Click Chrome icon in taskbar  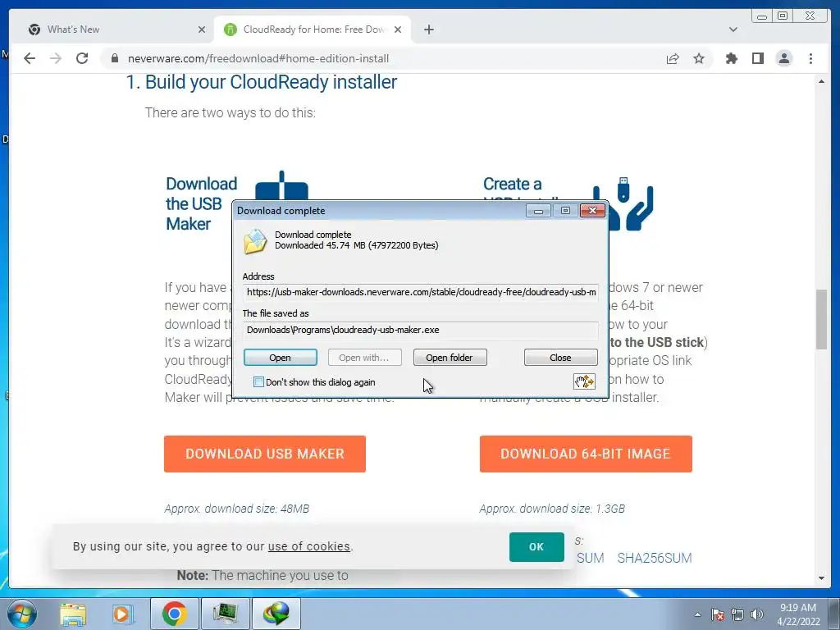point(175,614)
